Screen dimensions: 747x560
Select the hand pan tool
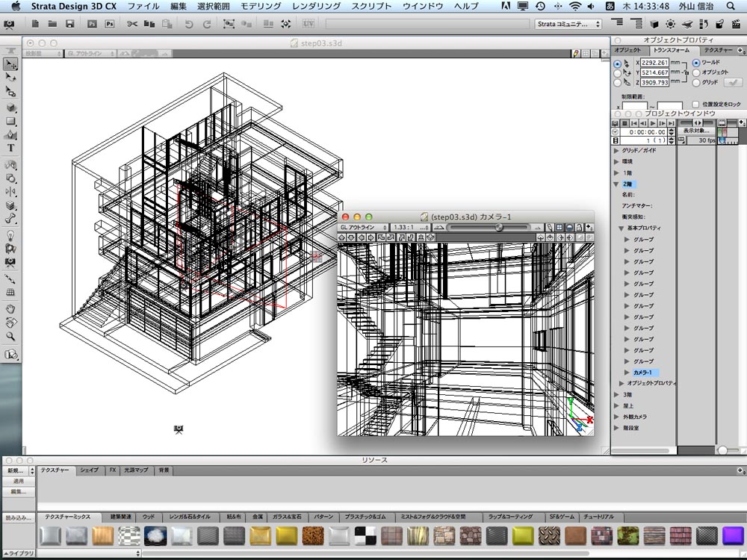10,309
